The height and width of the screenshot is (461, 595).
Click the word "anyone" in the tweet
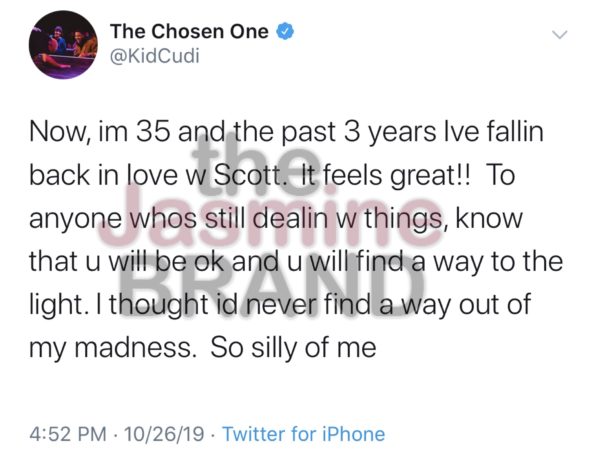click(75, 219)
